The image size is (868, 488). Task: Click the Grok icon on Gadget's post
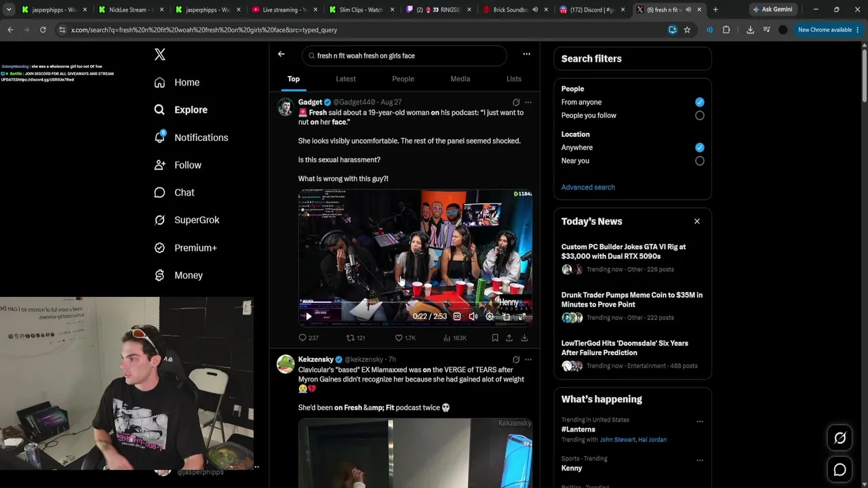click(516, 102)
